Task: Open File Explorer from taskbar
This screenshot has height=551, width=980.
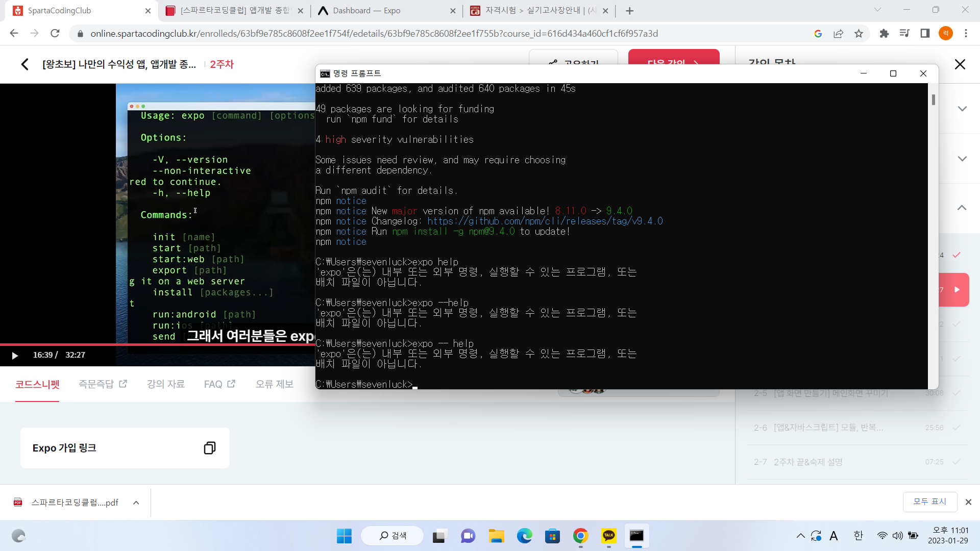Action: coord(496,536)
